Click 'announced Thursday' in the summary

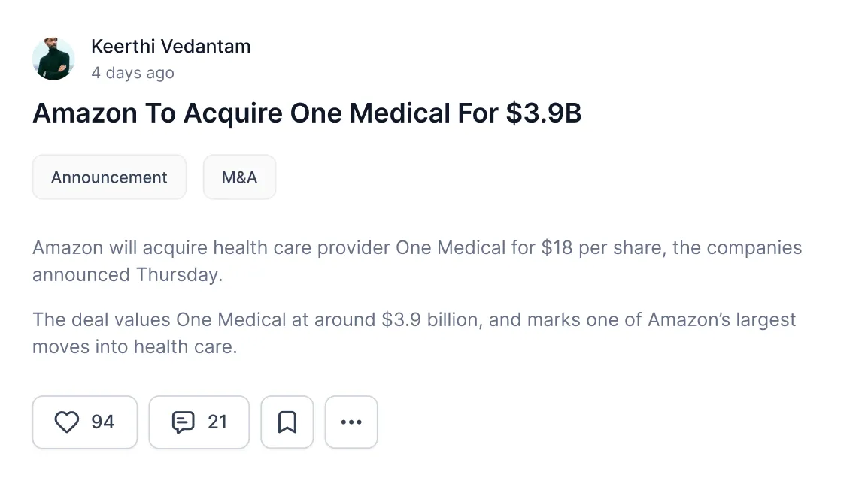click(127, 275)
